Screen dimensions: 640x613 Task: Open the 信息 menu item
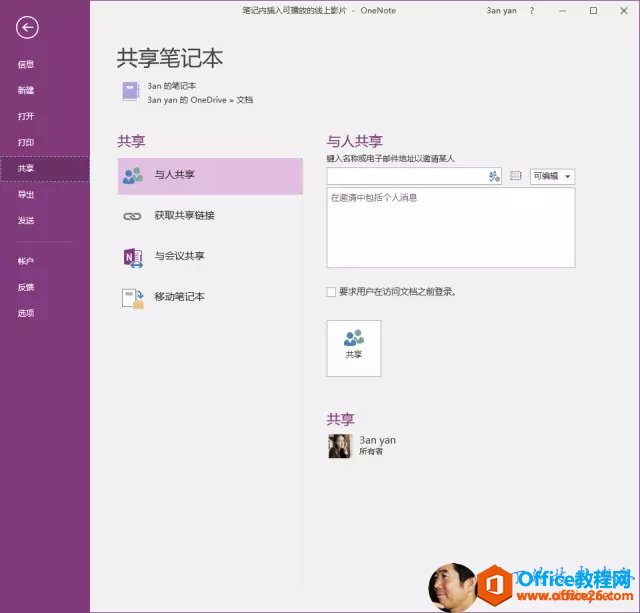pyautogui.click(x=26, y=65)
